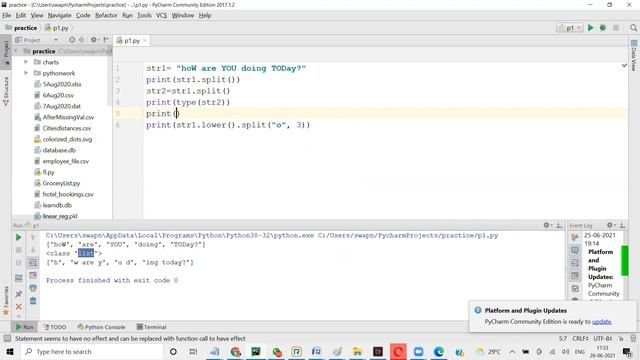Print the Run console output
The width and height of the screenshot is (640, 360).
tap(33, 288)
